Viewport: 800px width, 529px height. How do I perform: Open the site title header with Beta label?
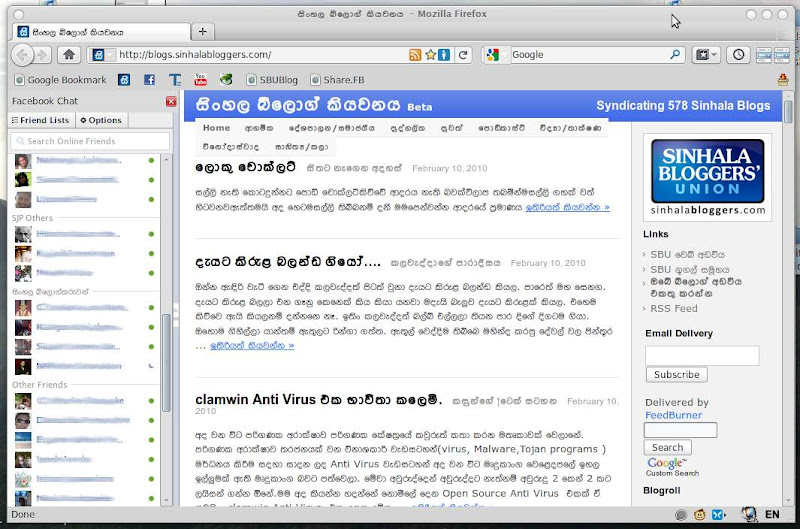point(314,105)
